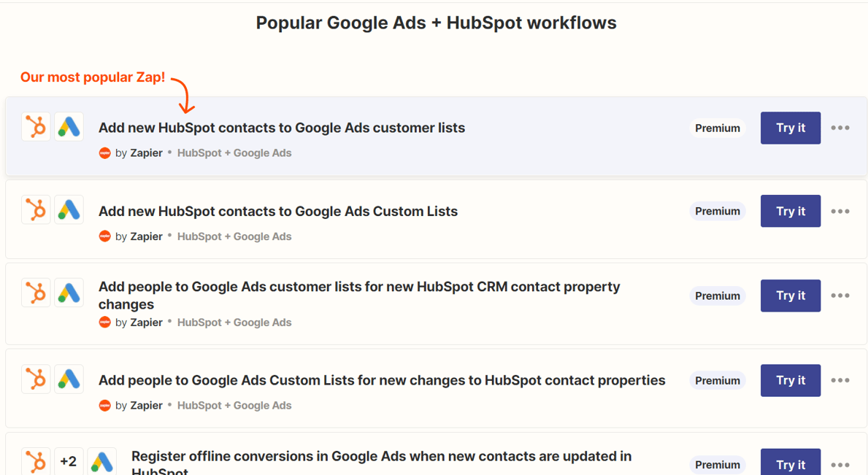
Task: Try the 'Register offline conversions' Zap
Action: click(x=791, y=463)
